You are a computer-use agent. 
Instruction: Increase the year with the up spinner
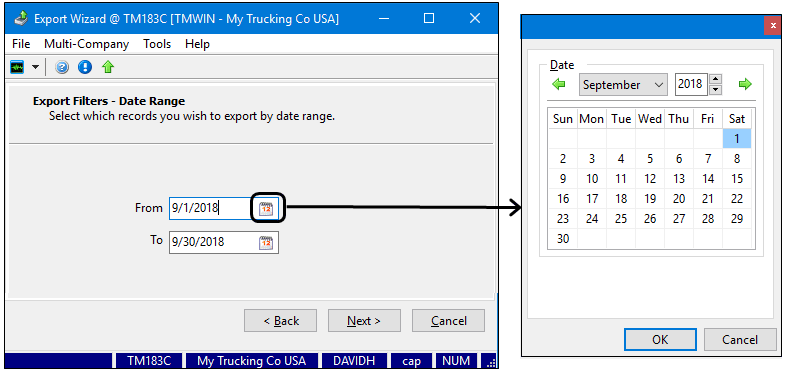(716, 79)
